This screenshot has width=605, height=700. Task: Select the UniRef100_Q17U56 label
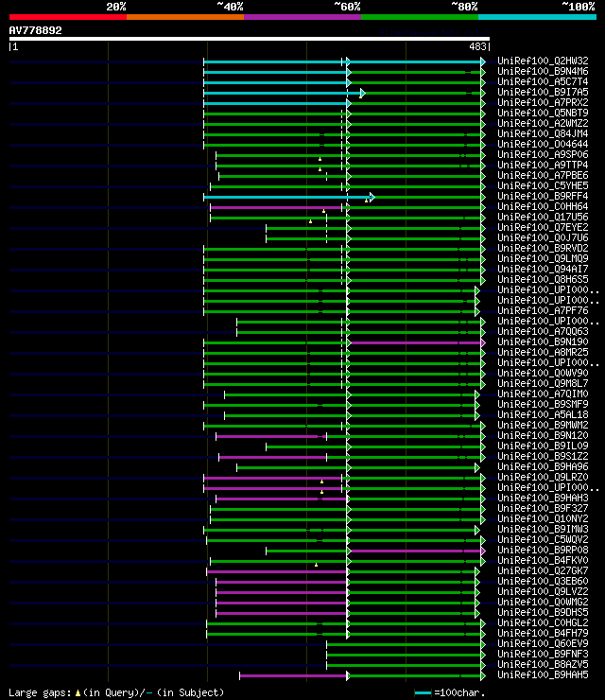543,217
